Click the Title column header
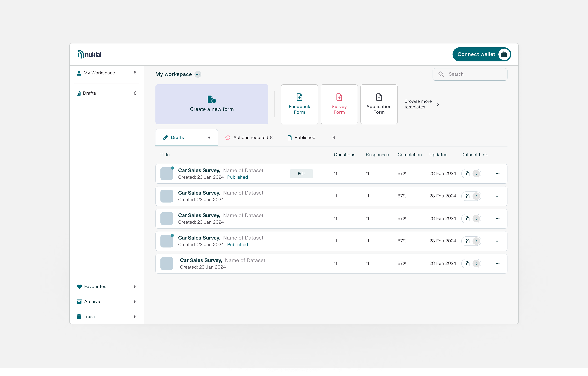The height and width of the screenshot is (376, 588). (165, 155)
